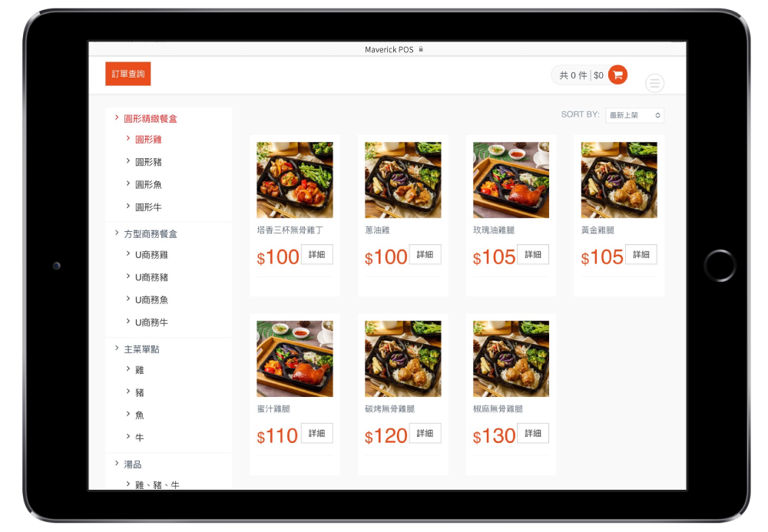
Task: Click 詳細 for 玫瑰油雞腿
Action: [533, 255]
